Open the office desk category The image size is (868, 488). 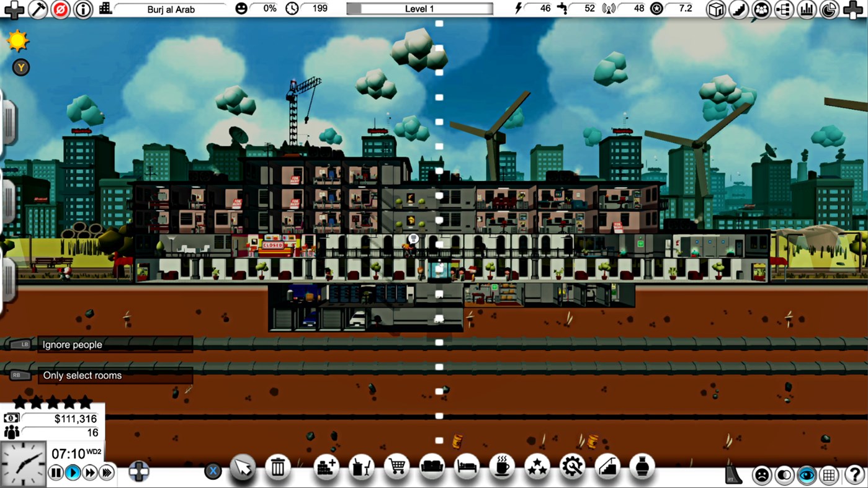[x=361, y=467]
